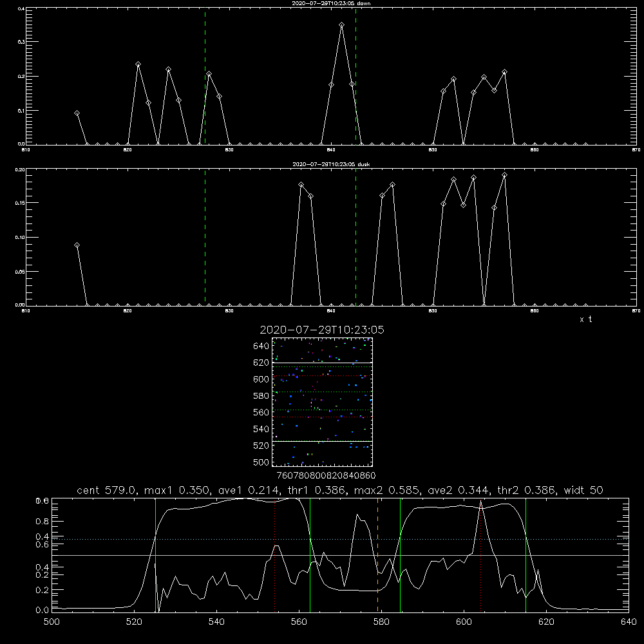Screen dimensions: 644x644
Task: Click the 0.15 label on dusk plot y-axis
Action: click(20, 203)
